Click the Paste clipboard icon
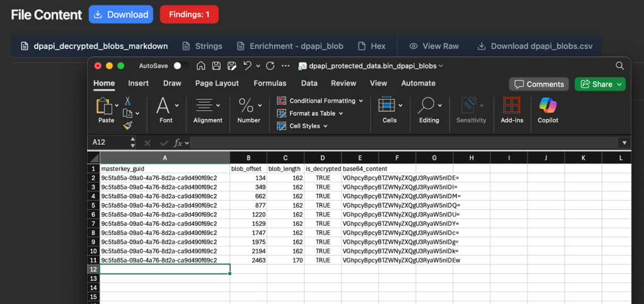This screenshot has width=644, height=304. (x=103, y=106)
